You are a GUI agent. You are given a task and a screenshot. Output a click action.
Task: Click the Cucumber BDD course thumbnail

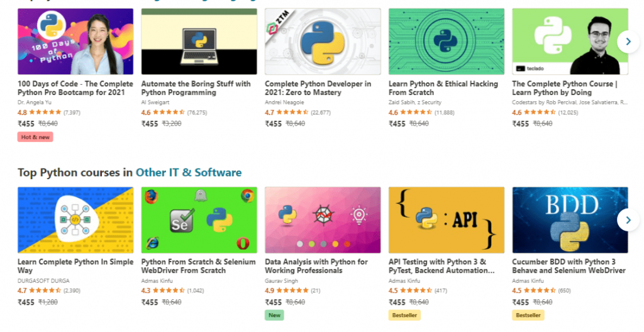(x=570, y=219)
